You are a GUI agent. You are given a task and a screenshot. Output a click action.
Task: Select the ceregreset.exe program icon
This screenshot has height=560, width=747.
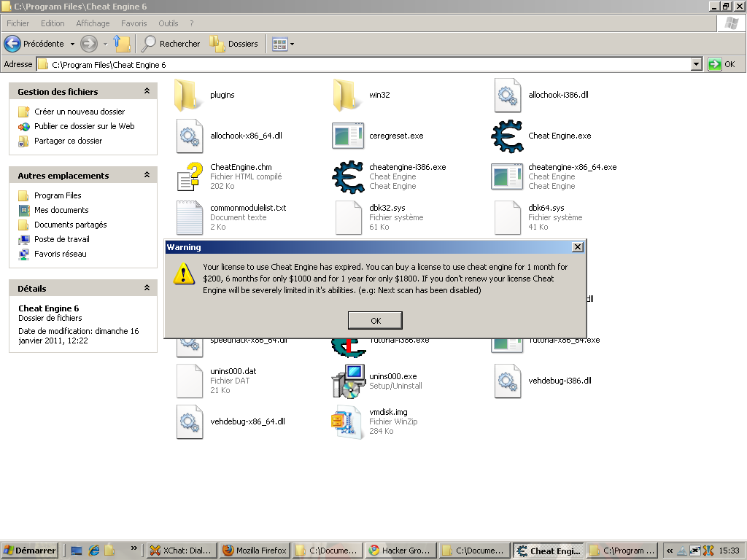click(x=348, y=136)
